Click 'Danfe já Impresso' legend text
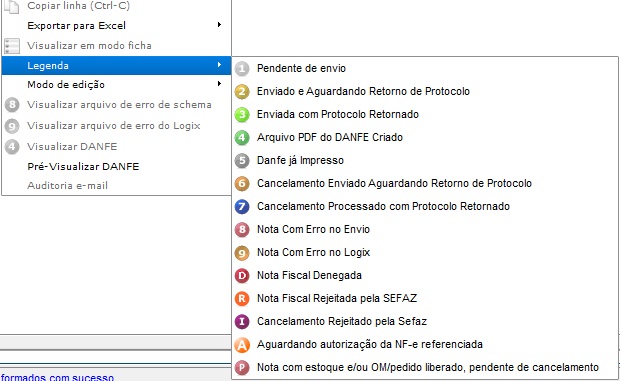Image resolution: width=620 pixels, height=381 pixels. tap(301, 160)
